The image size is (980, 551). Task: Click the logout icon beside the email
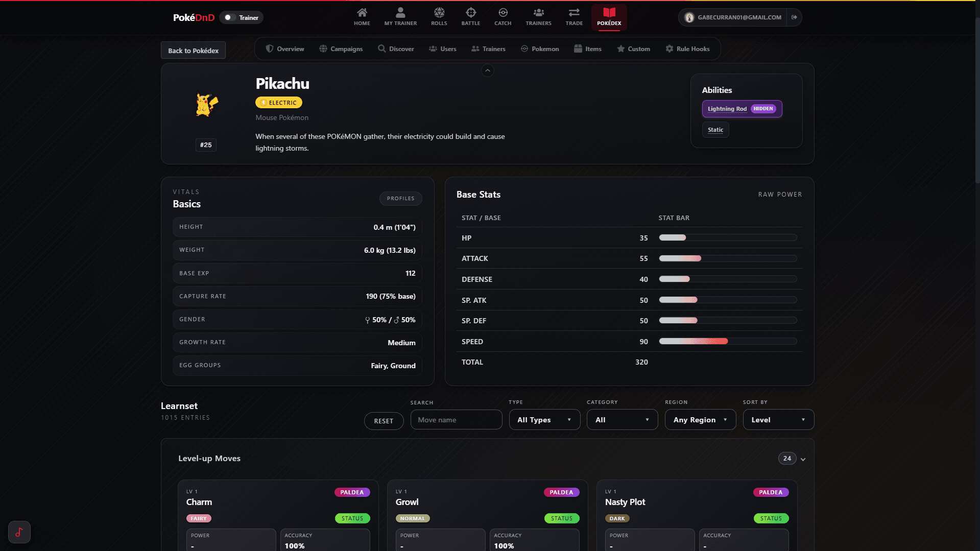pos(794,17)
